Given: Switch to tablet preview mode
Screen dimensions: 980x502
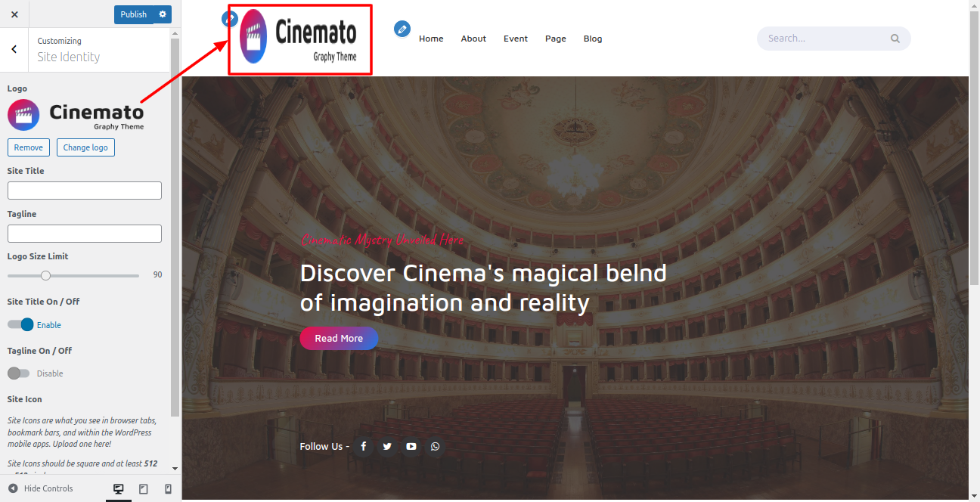Looking at the screenshot, I should point(144,489).
